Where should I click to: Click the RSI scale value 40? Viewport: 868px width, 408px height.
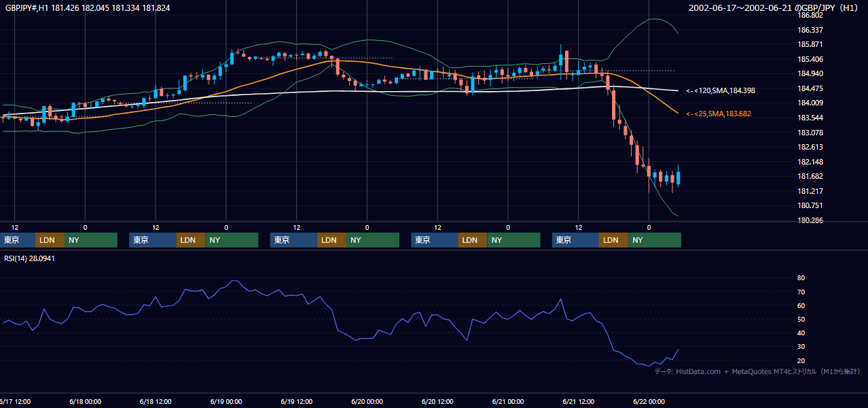(801, 333)
